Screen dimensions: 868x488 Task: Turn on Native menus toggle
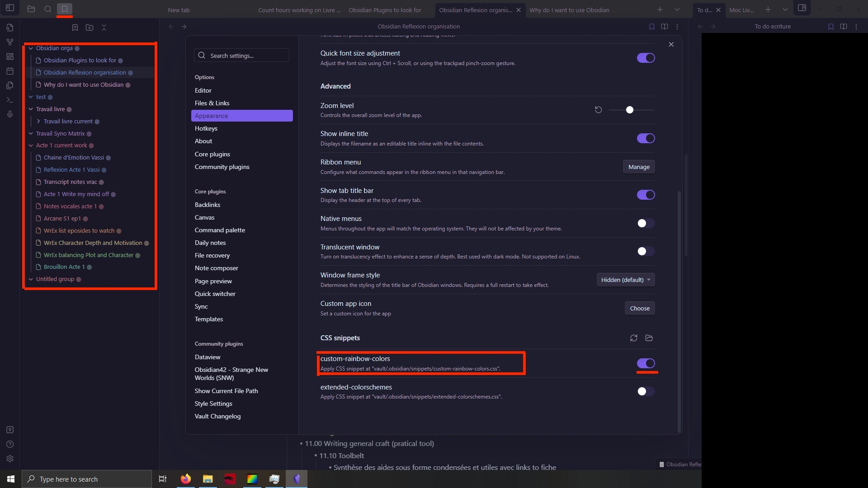point(646,223)
